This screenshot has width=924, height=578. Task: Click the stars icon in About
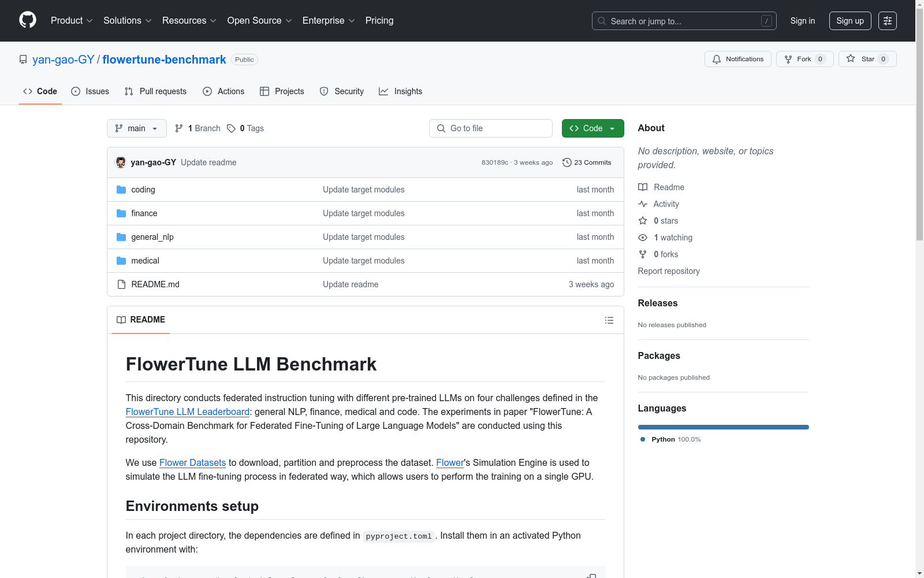643,221
